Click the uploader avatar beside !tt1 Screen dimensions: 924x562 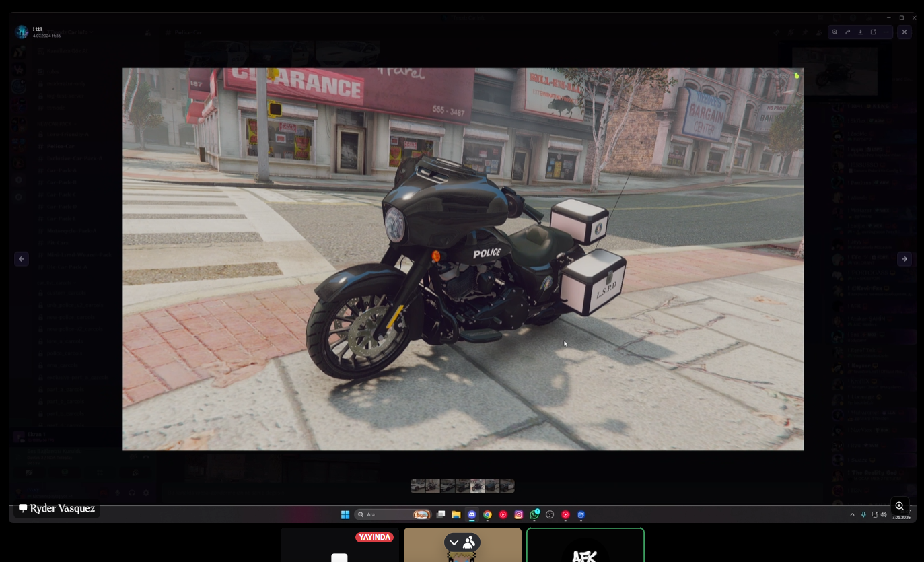[x=22, y=32]
